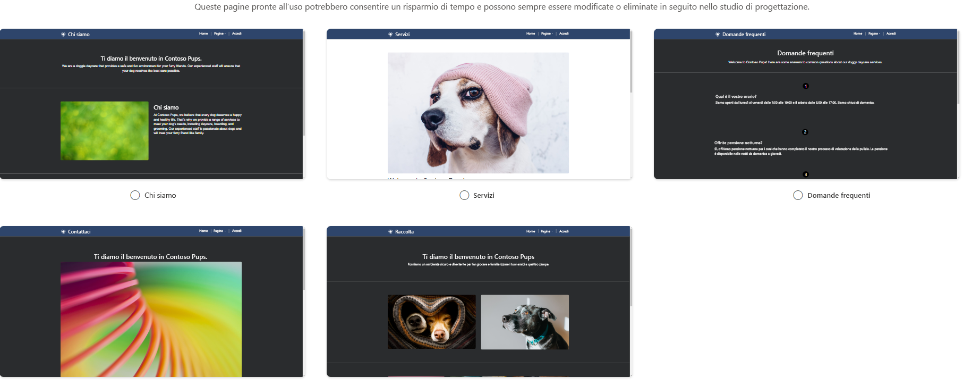Click the Raccolta preview scrollbar
Image resolution: width=980 pixels, height=385 pixels.
pos(631,266)
